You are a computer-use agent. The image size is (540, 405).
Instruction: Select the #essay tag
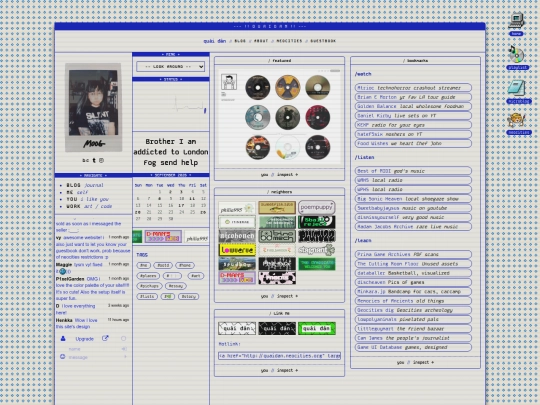176,286
